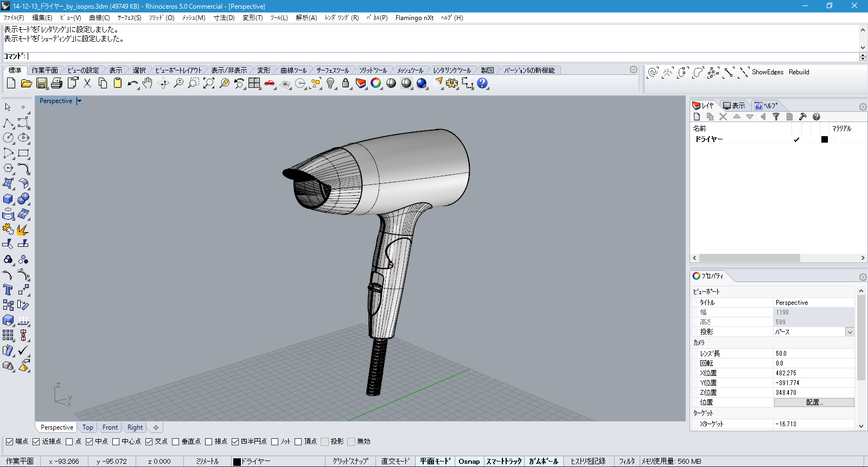
Task: Select the Pan hand tool
Action: (148, 84)
